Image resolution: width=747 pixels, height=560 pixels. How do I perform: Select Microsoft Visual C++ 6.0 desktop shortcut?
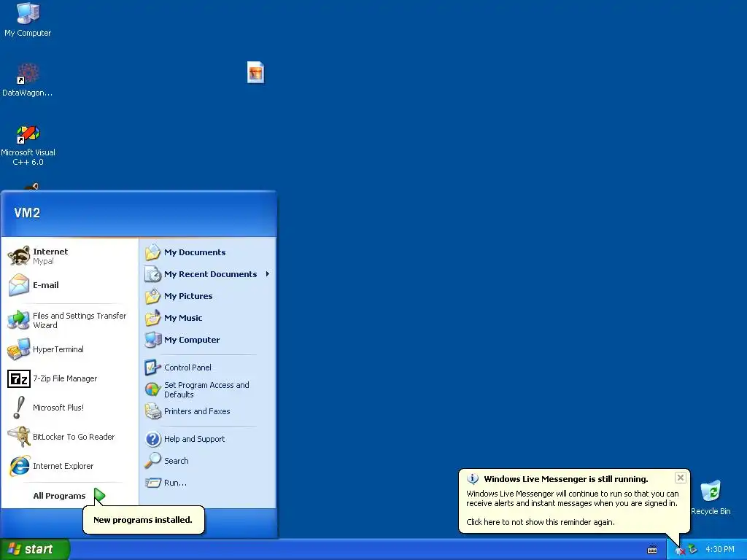click(28, 145)
